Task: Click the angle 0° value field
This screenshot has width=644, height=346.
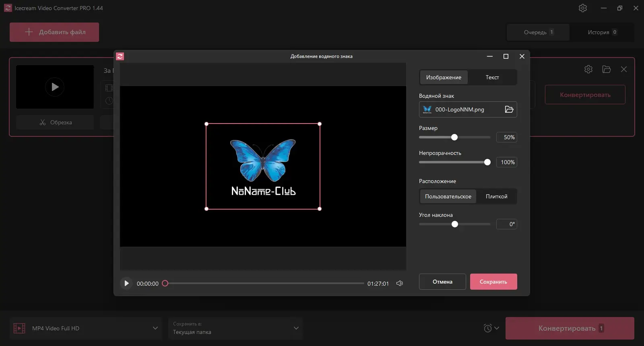Action: (507, 224)
